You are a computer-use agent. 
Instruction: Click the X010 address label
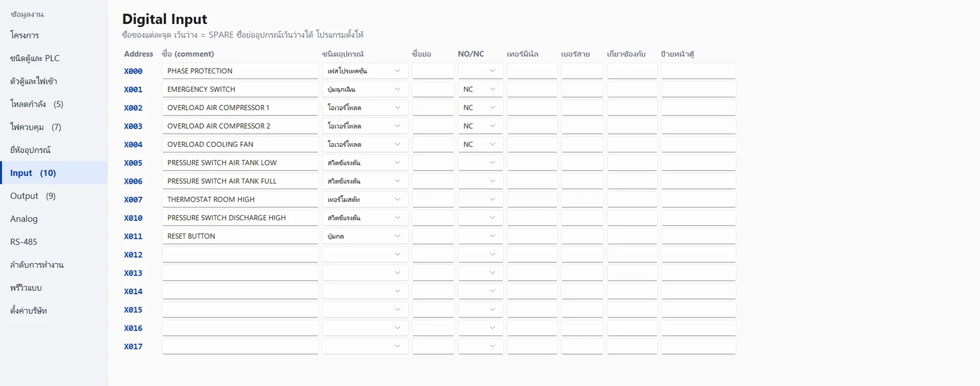click(133, 218)
